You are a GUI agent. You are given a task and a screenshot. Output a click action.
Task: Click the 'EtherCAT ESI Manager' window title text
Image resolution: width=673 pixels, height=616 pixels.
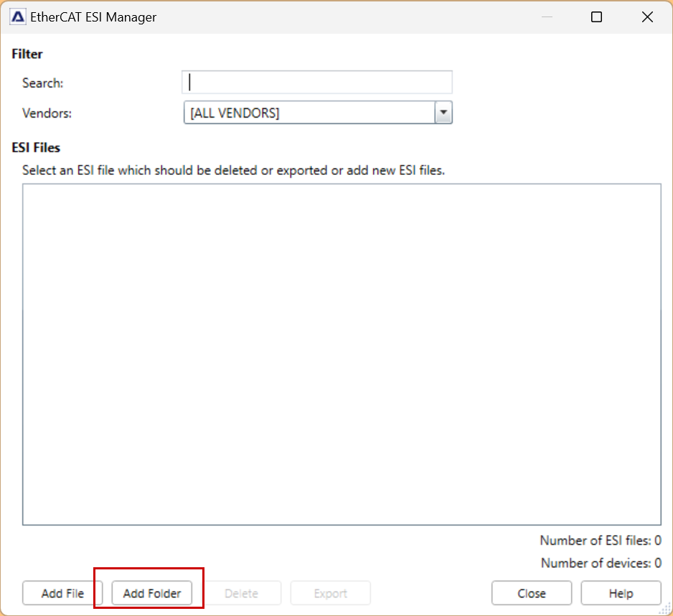[93, 17]
